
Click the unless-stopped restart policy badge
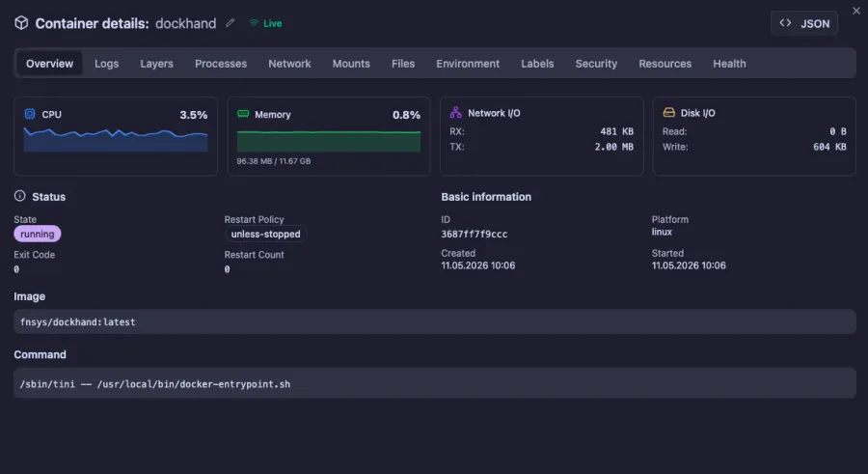pyautogui.click(x=266, y=234)
